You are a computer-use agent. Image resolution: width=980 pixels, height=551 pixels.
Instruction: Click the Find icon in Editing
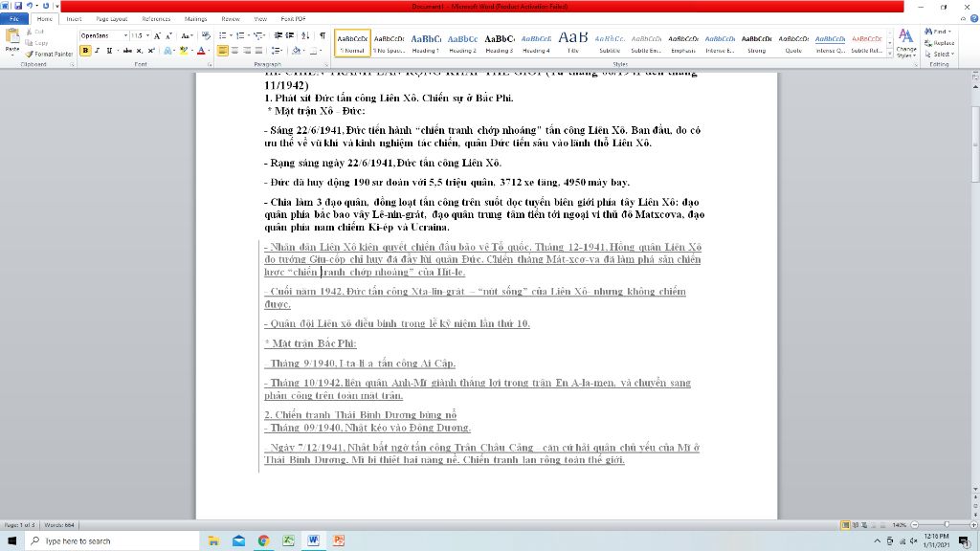[x=938, y=32]
